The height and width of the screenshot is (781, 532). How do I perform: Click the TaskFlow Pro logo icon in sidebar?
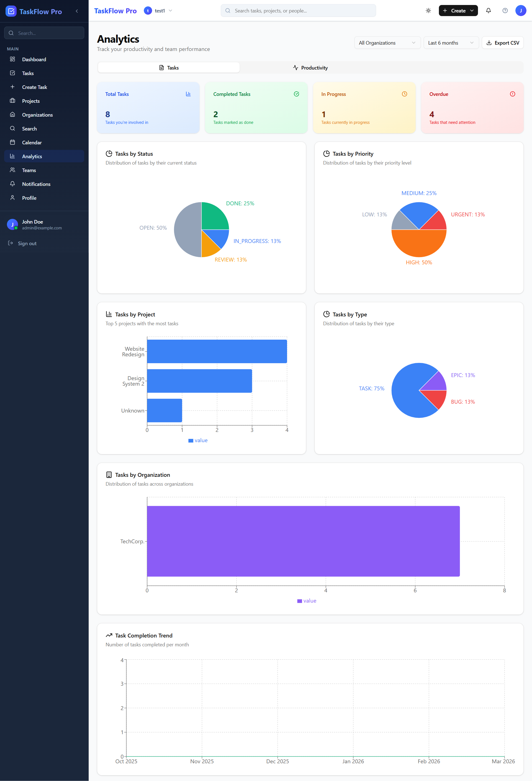click(x=11, y=11)
